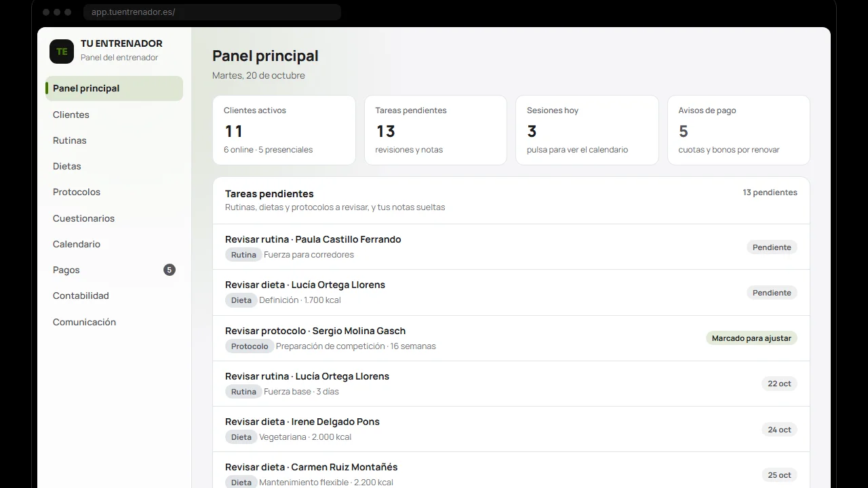
Task: Click the 13 pendientes counter text
Action: click(x=770, y=192)
